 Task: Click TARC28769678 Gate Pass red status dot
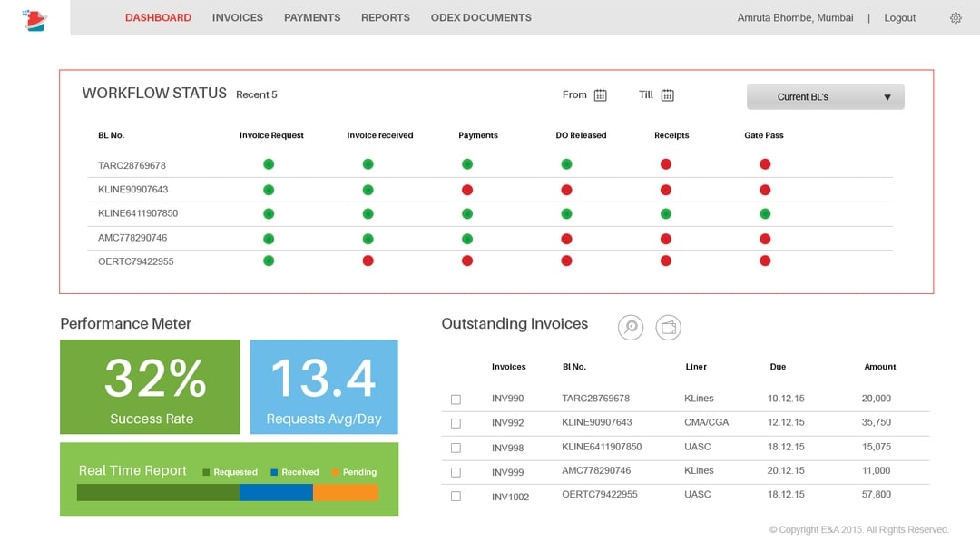pyautogui.click(x=765, y=164)
